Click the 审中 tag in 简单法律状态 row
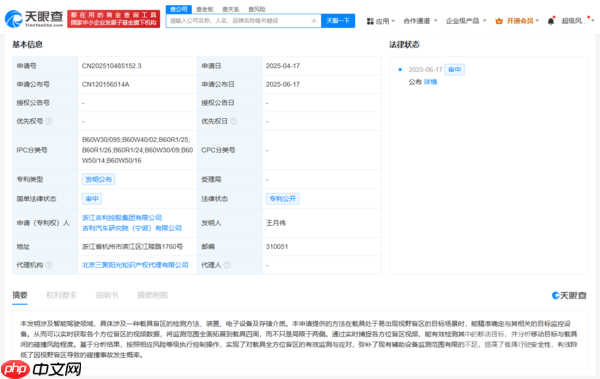 (x=92, y=199)
